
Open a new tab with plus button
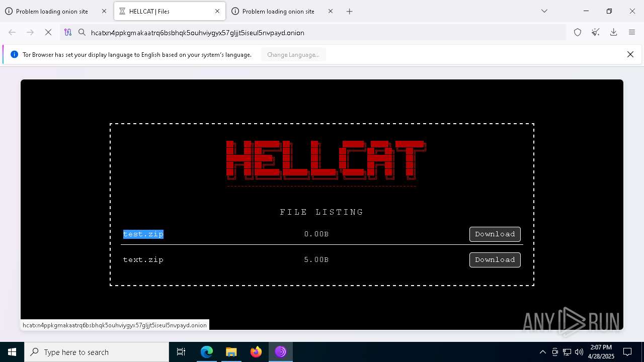coord(350,11)
